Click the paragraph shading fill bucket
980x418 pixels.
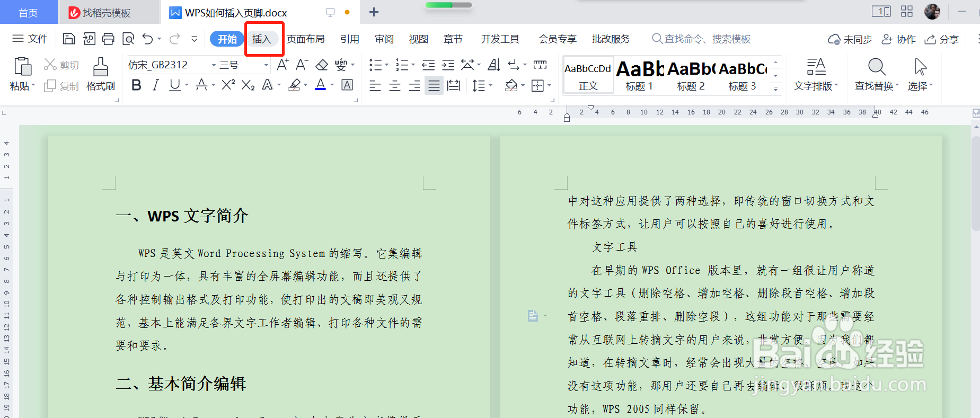click(x=511, y=85)
